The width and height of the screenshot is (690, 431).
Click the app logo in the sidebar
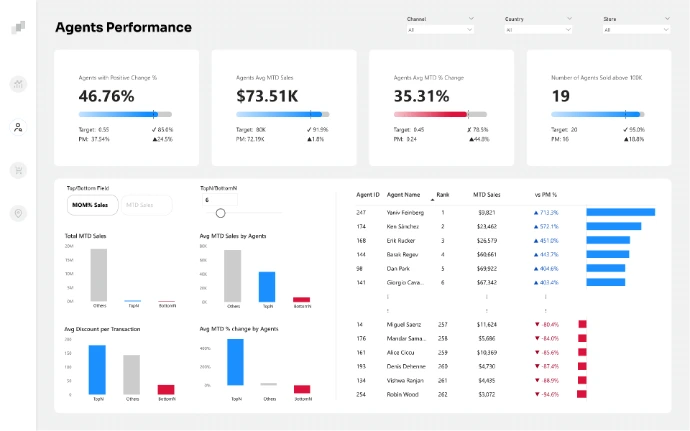pos(18,28)
